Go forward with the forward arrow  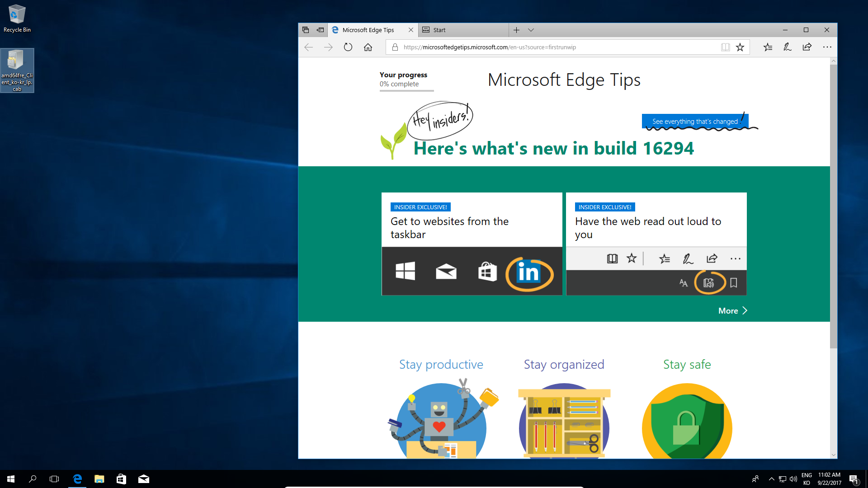click(328, 47)
